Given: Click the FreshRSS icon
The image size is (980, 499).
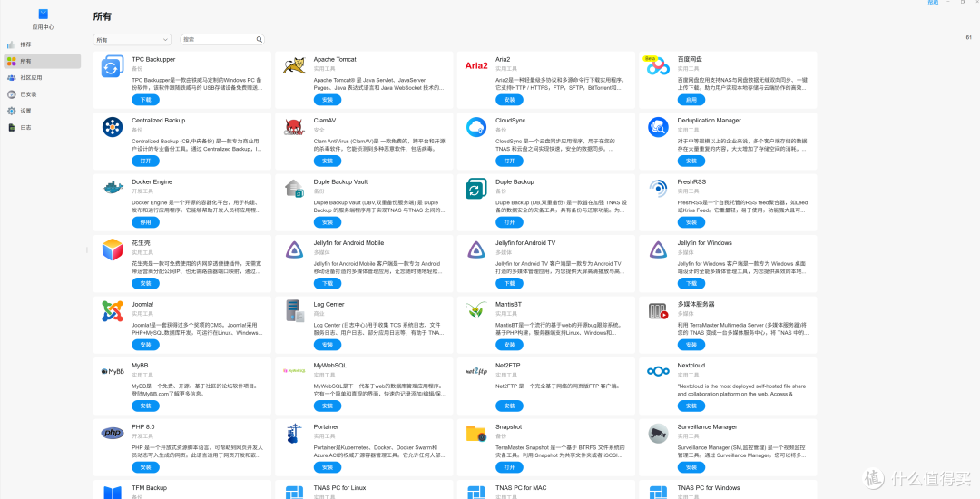Looking at the screenshot, I should point(658,188).
